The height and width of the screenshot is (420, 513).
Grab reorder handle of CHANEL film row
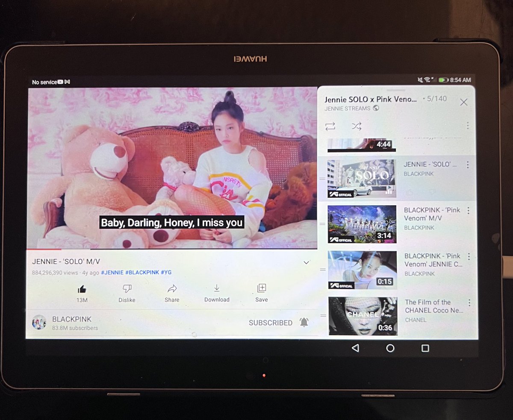pyautogui.click(x=323, y=316)
